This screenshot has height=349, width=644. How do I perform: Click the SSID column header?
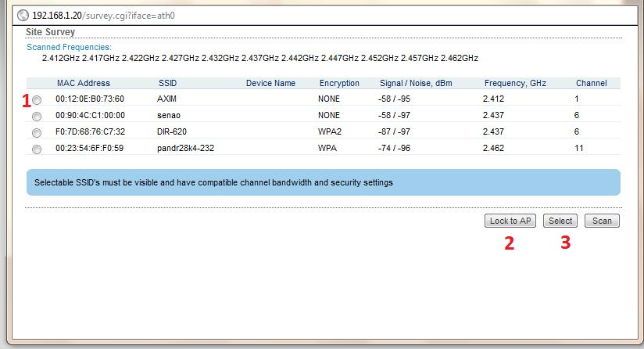tap(167, 83)
